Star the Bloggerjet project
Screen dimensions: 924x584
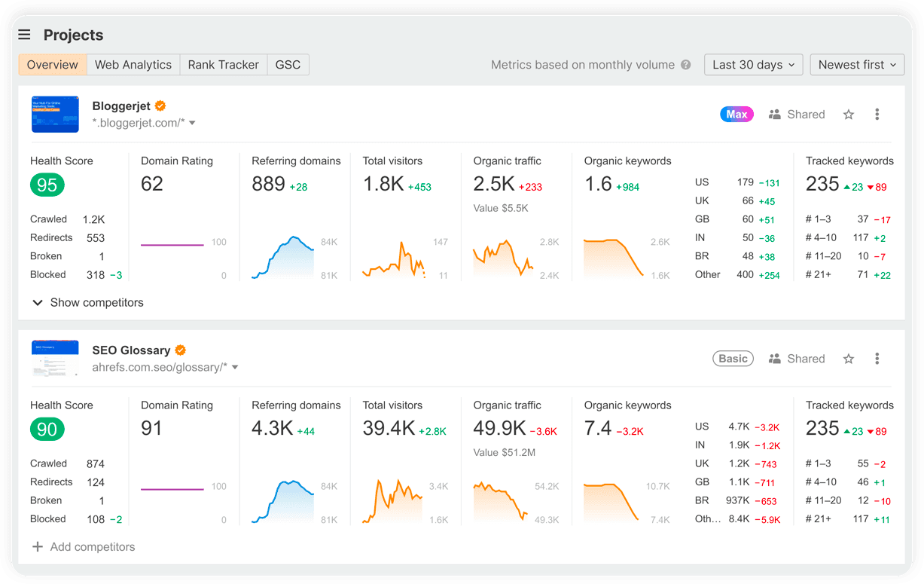pyautogui.click(x=849, y=115)
